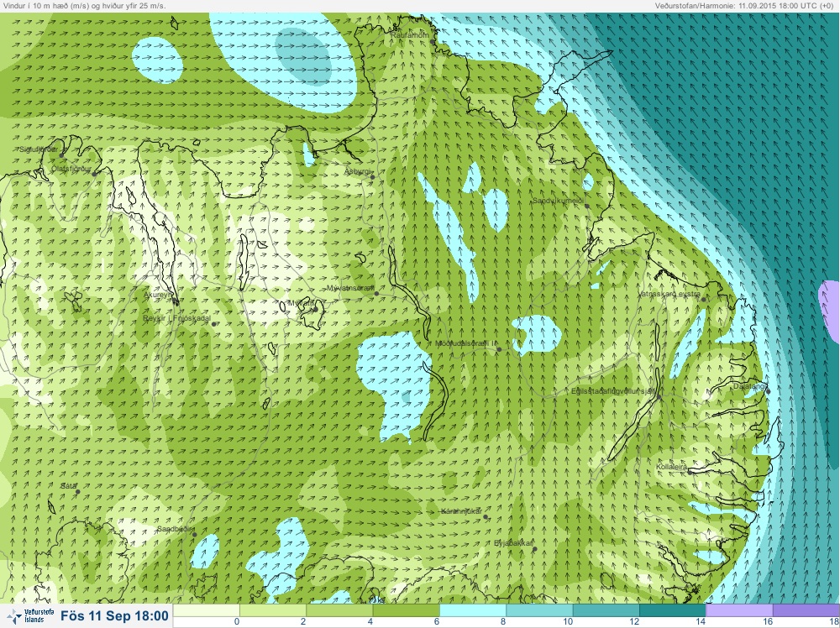Screen dimensions: 840x628
Task: Pick the legend swatch between 8 and 10
Action: click(539, 610)
